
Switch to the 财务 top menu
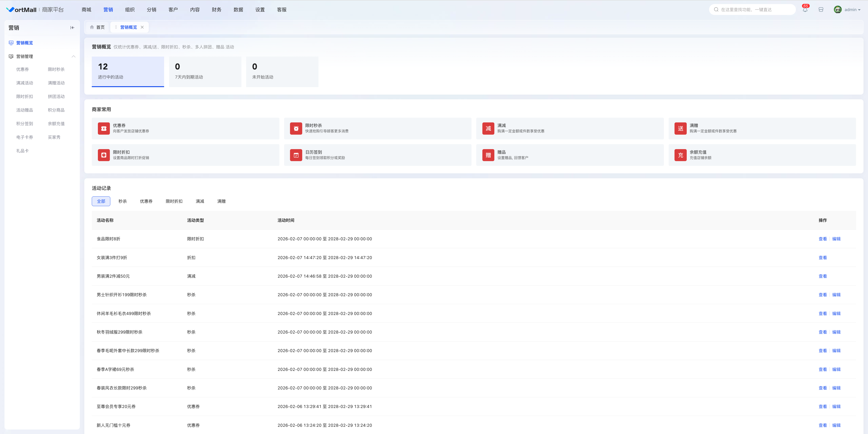pos(217,10)
